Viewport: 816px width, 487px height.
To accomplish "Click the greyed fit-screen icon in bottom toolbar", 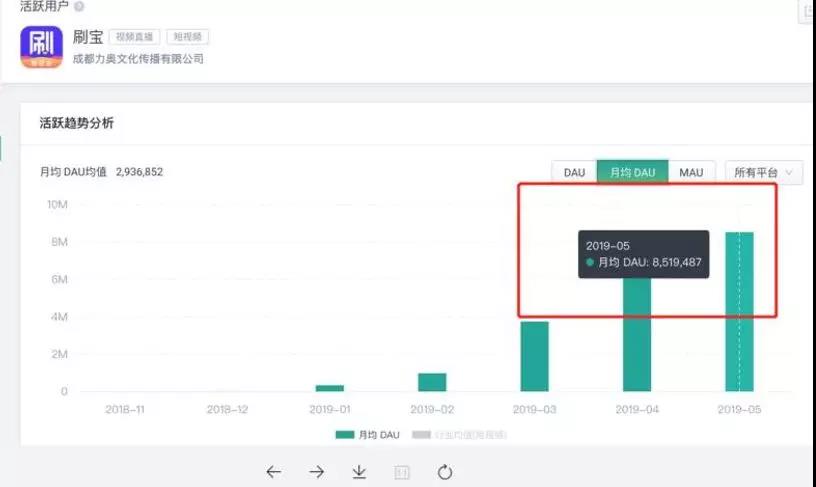I will (x=402, y=472).
